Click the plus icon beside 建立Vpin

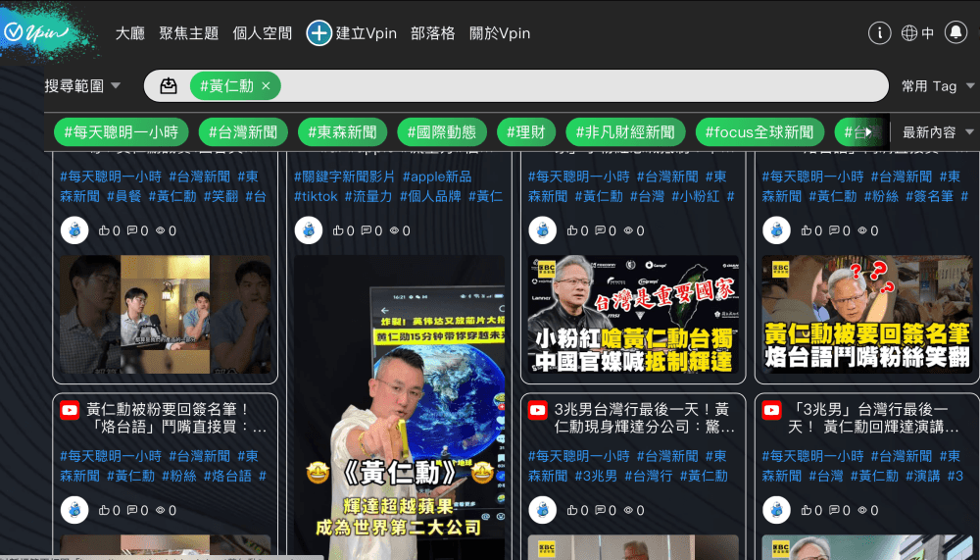(x=318, y=33)
